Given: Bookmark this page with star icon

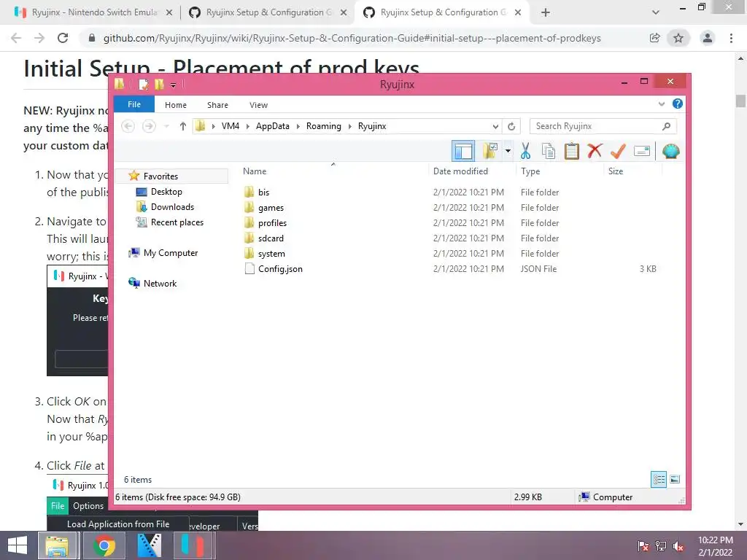Looking at the screenshot, I should [x=678, y=38].
